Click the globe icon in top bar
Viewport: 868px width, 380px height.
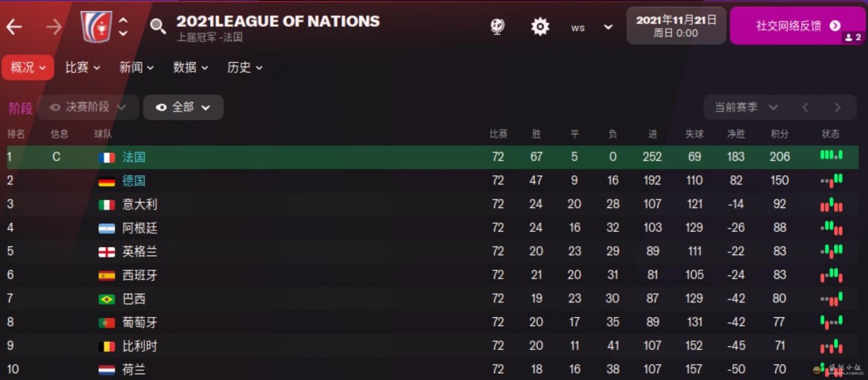(498, 26)
